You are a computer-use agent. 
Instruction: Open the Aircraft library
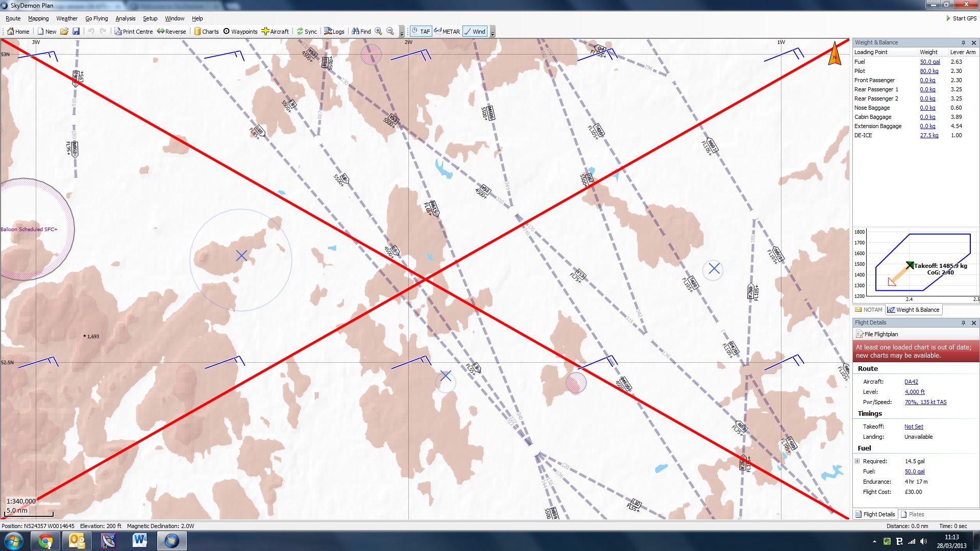275,32
